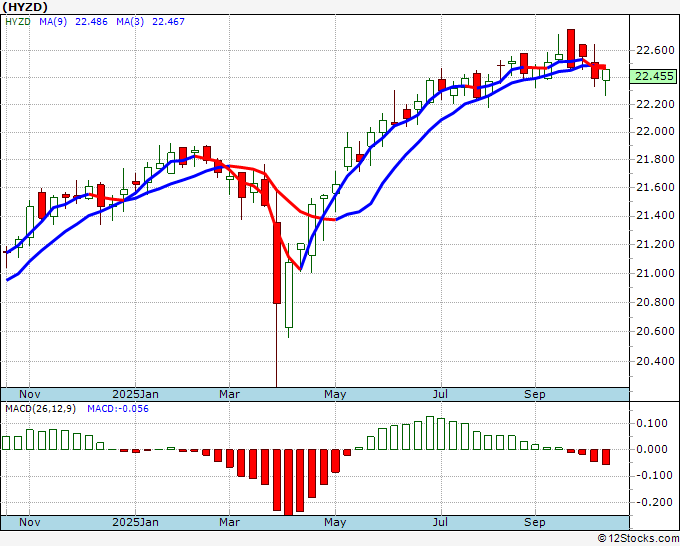Click the MA(3) legend label

tap(130, 22)
